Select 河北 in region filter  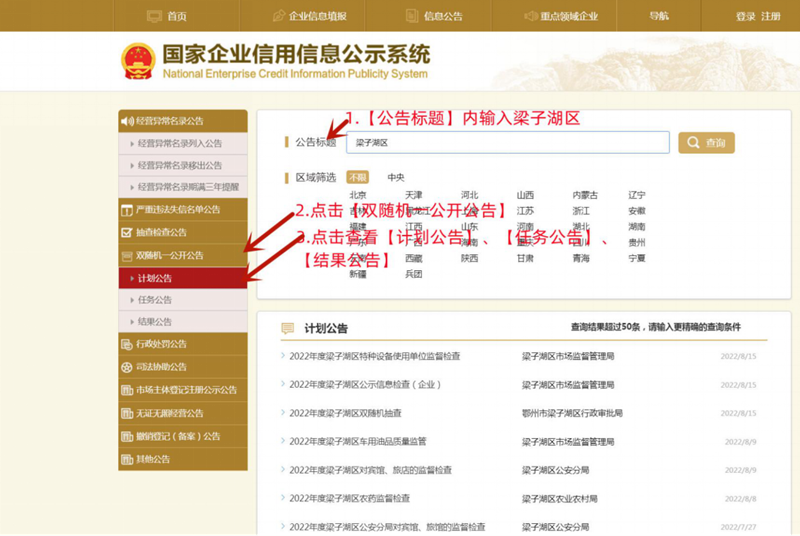(x=469, y=195)
